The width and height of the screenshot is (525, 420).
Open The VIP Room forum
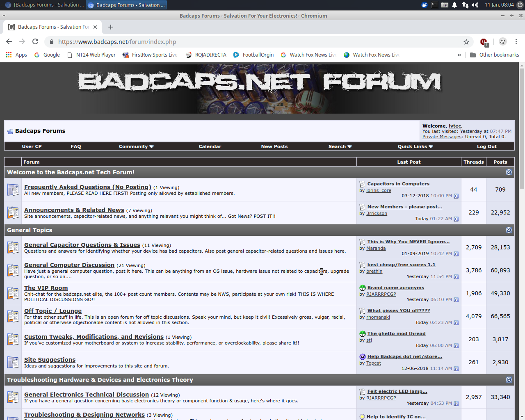(46, 288)
